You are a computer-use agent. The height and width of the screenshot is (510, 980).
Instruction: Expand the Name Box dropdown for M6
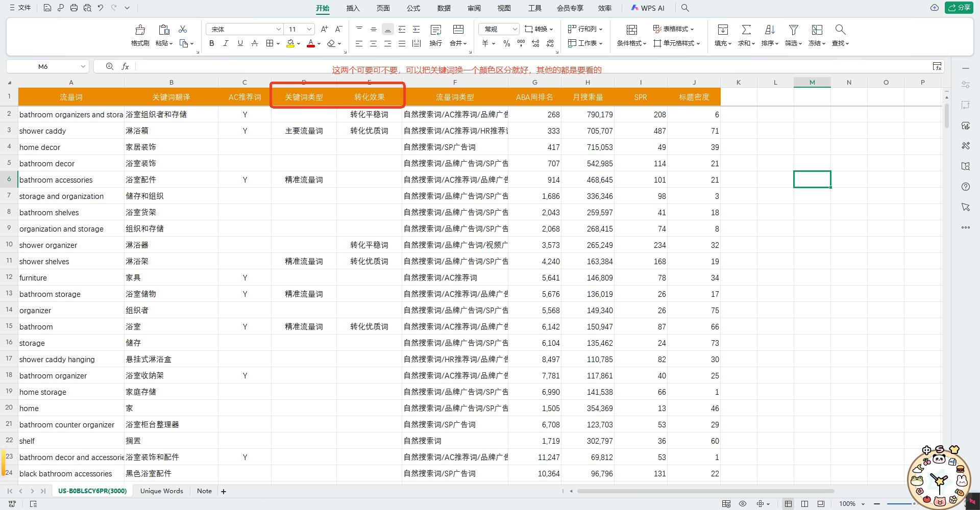(83, 66)
